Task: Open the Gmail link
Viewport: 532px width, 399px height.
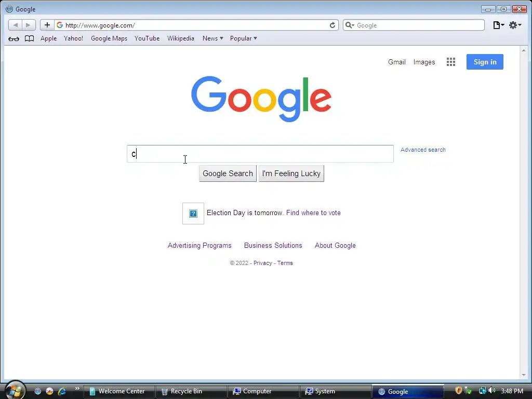Action: point(396,62)
